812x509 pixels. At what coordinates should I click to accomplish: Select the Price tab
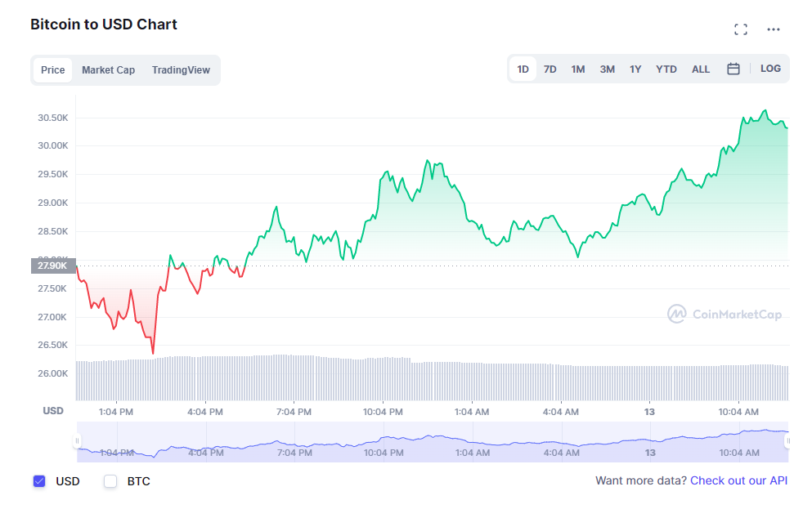[53, 70]
